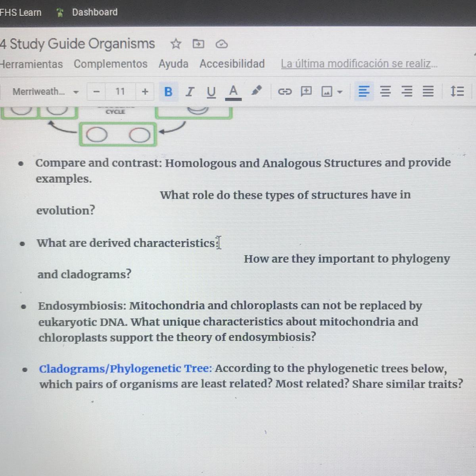Viewport: 476px width, 476px height.
Task: Increase the font size
Action: [145, 92]
